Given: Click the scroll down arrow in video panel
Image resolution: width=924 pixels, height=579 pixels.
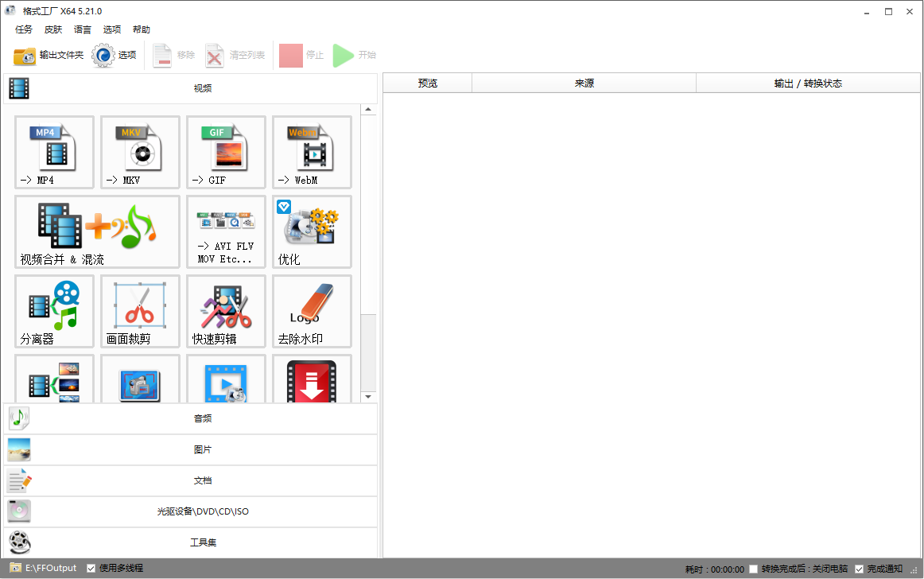Looking at the screenshot, I should pos(368,396).
